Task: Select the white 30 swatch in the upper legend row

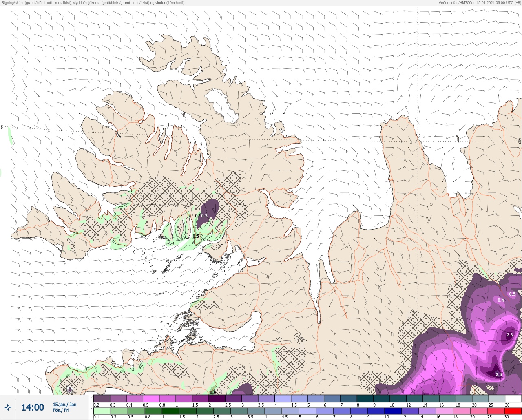Action: click(x=513, y=398)
